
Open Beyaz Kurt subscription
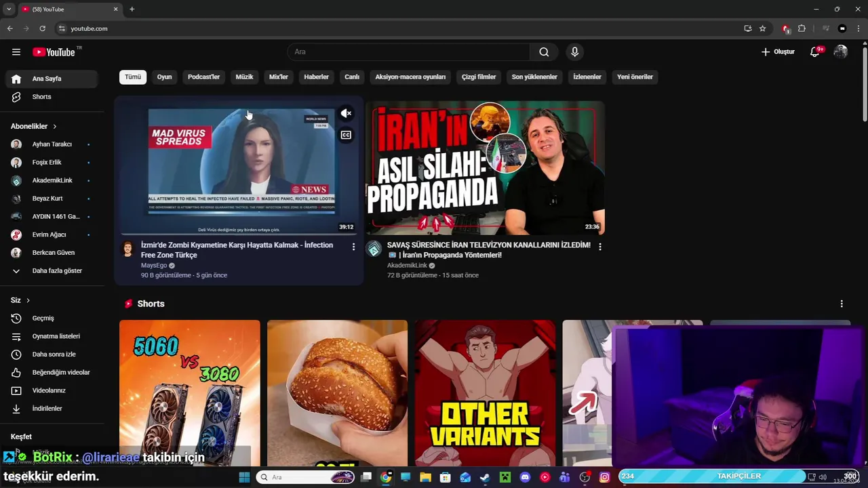click(x=52, y=199)
